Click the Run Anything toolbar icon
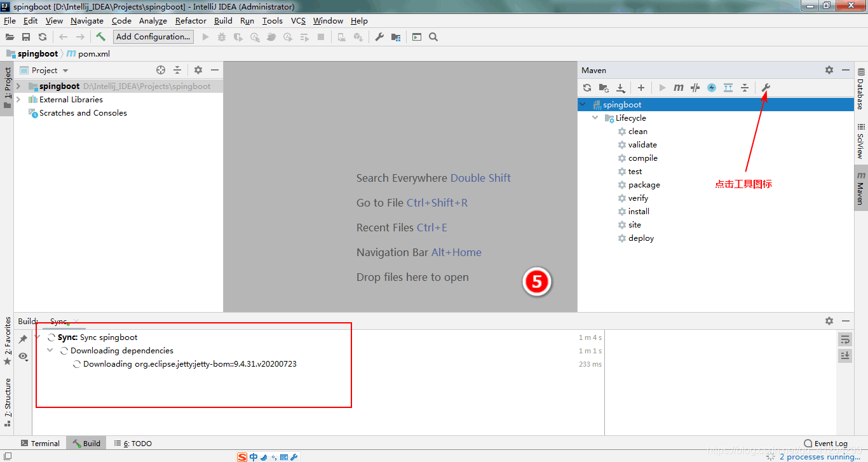The image size is (868, 462). coord(417,37)
